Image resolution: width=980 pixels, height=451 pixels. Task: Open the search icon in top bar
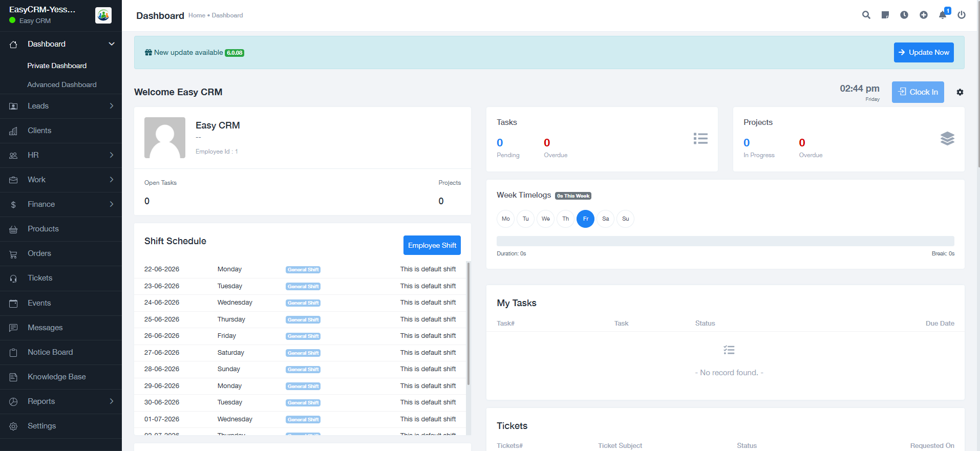pos(866,15)
